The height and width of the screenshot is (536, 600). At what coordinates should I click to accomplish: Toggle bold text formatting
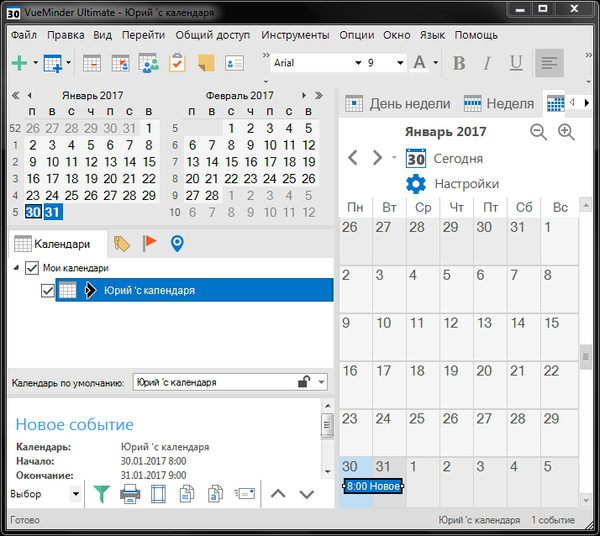459,63
